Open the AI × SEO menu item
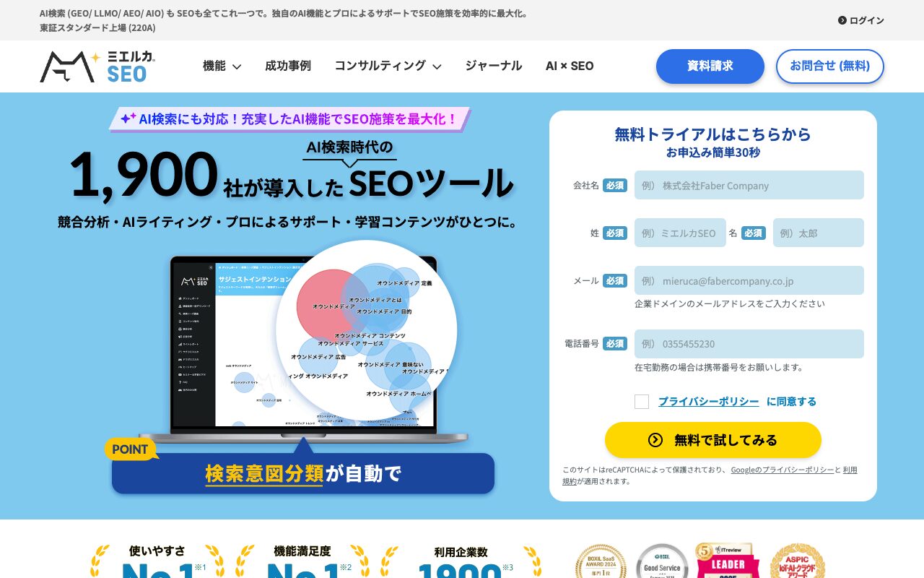 coord(570,66)
